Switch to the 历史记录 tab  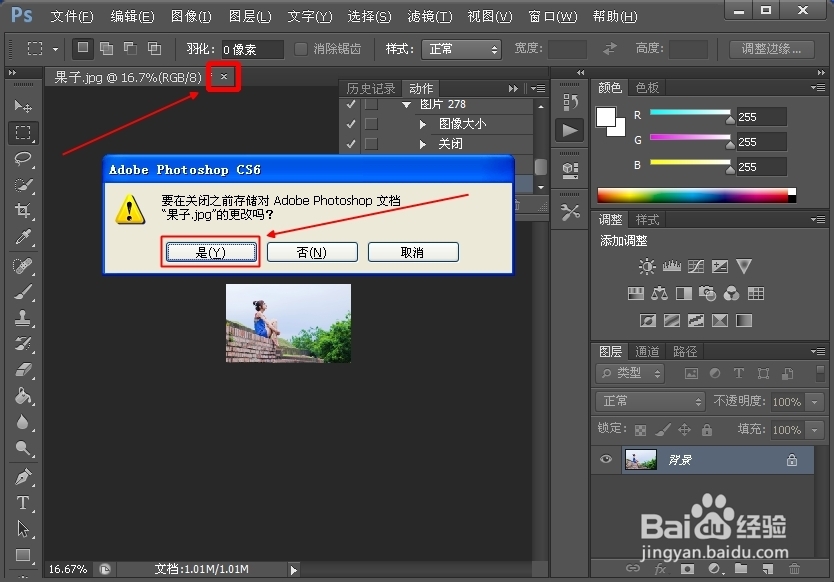[371, 88]
